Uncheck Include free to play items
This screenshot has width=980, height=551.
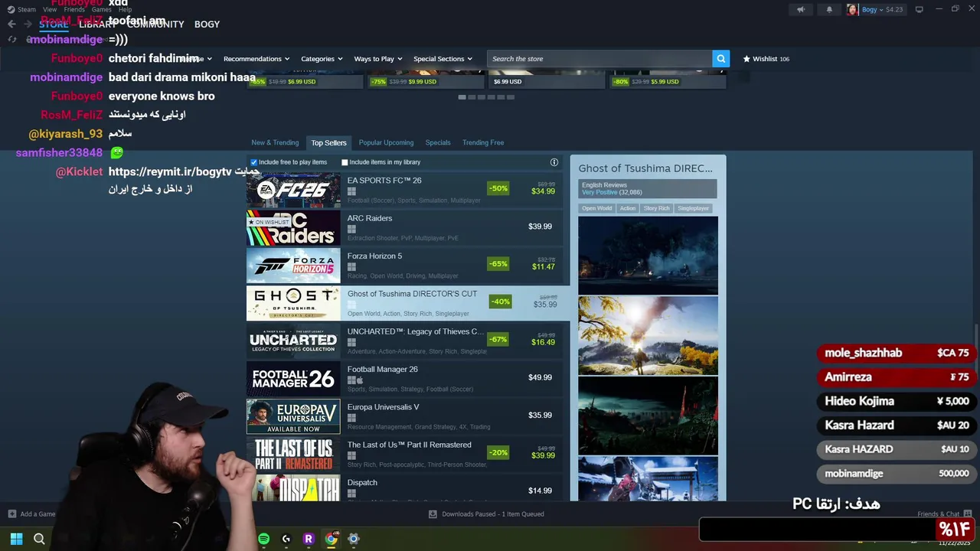[x=254, y=162]
